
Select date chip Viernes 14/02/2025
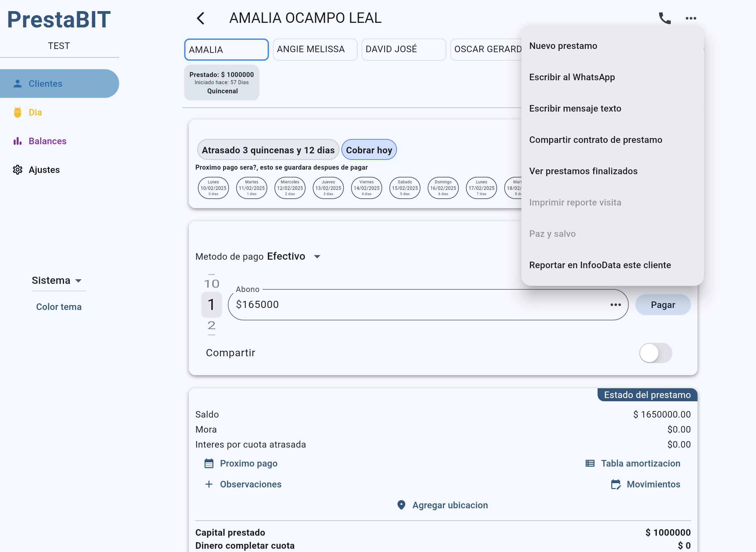click(x=367, y=188)
